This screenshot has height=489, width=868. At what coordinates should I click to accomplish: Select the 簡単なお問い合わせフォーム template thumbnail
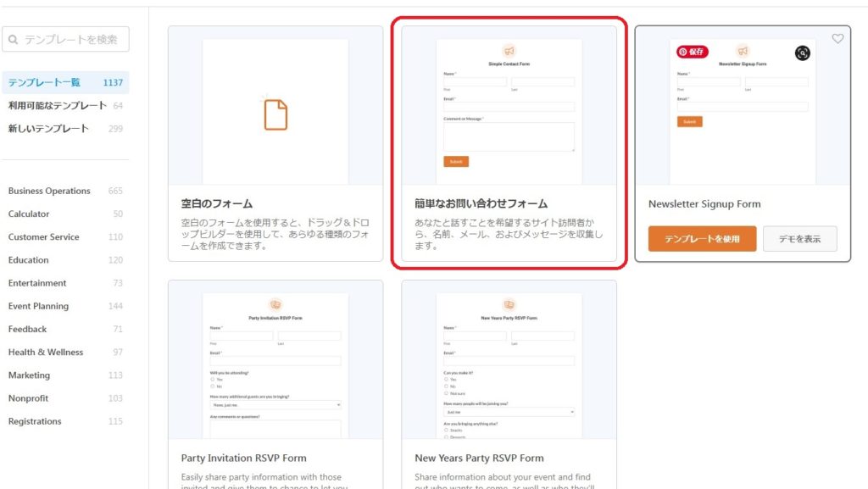click(509, 110)
